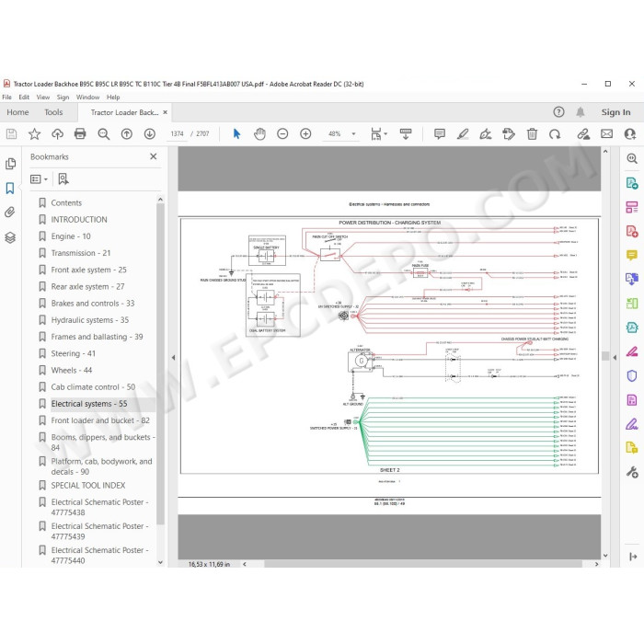The width and height of the screenshot is (644, 644).
Task: Click the upload to cloud icon
Action: click(57, 134)
